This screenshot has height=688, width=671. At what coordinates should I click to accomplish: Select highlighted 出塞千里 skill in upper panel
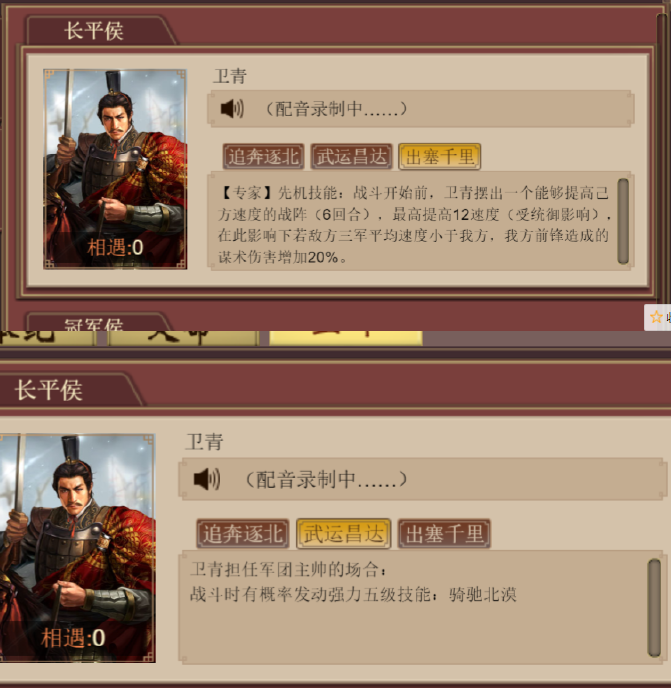pos(440,156)
